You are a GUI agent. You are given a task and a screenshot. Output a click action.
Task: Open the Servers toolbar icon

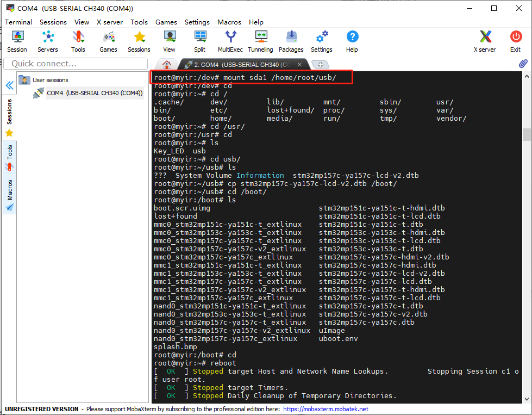47,41
